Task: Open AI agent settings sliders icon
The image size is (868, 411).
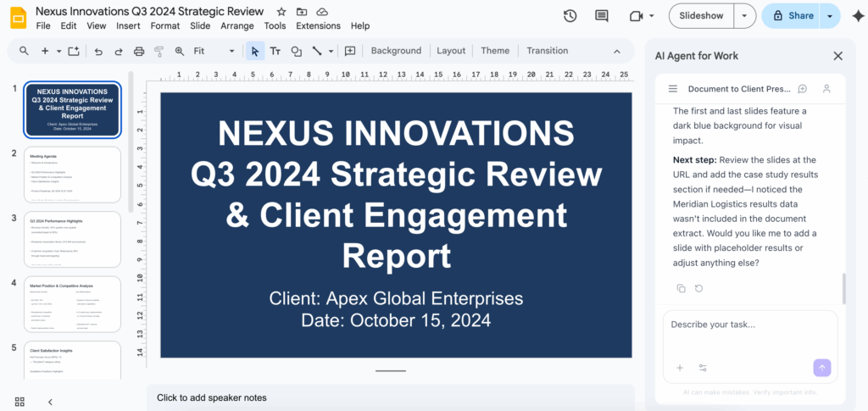Action: 703,368
